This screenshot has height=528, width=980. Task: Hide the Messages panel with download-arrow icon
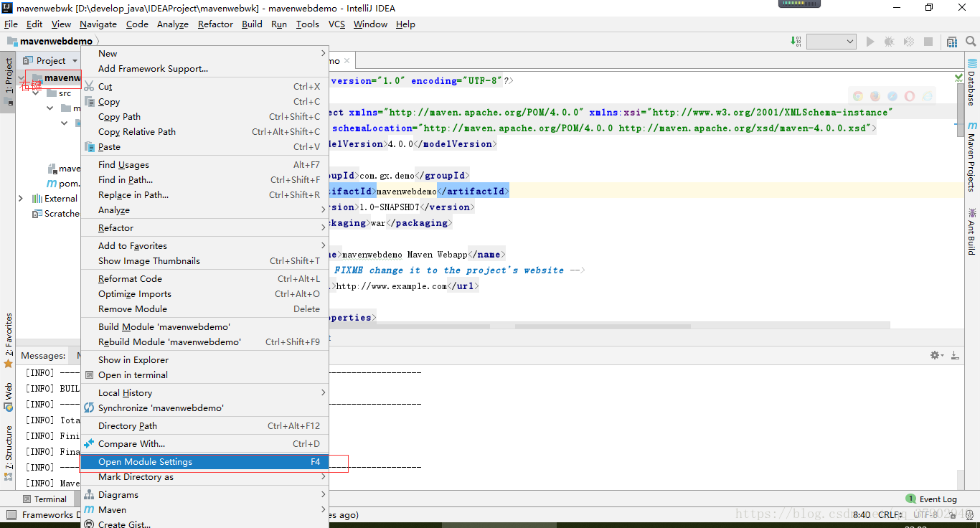pyautogui.click(x=955, y=355)
